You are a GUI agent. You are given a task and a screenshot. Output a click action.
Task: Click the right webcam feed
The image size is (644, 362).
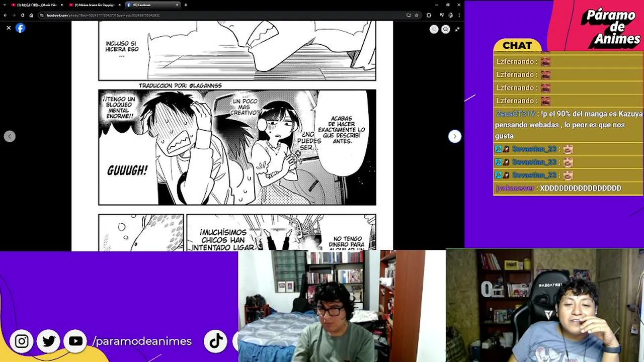pyautogui.click(x=545, y=306)
